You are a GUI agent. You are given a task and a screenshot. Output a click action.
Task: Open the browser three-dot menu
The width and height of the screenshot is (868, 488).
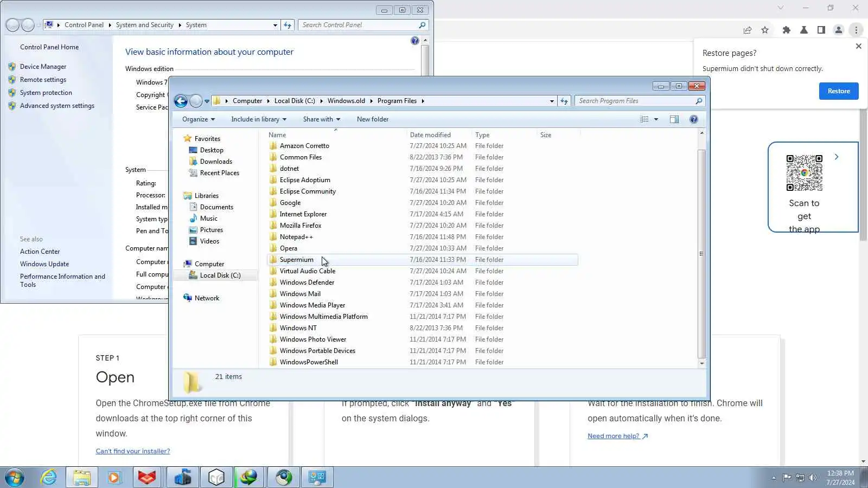[x=856, y=30]
